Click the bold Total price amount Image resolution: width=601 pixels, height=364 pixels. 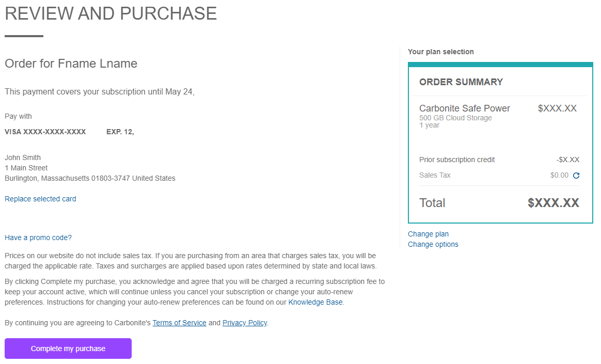point(553,203)
